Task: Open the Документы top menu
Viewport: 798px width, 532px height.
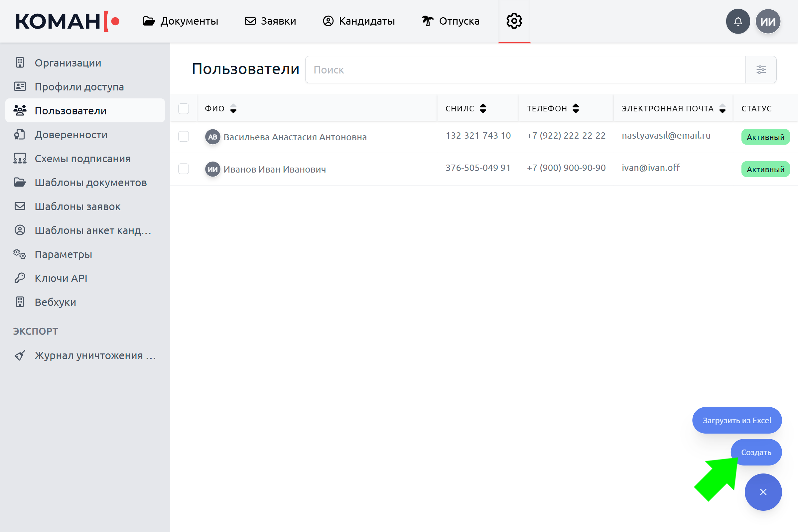Action: pyautogui.click(x=181, y=21)
